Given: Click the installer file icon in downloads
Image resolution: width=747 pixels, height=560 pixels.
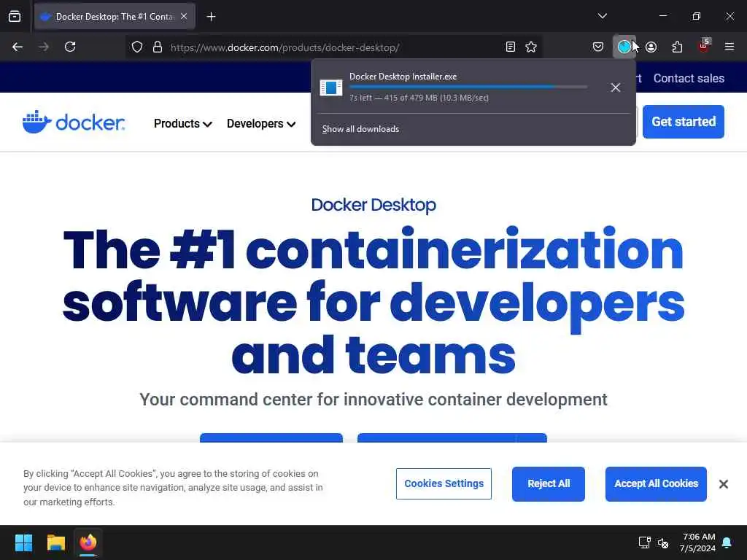Looking at the screenshot, I should click(x=331, y=87).
